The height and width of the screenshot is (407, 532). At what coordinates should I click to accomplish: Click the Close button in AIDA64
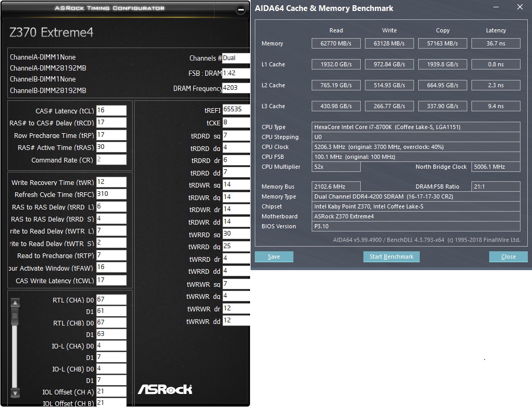(x=509, y=257)
